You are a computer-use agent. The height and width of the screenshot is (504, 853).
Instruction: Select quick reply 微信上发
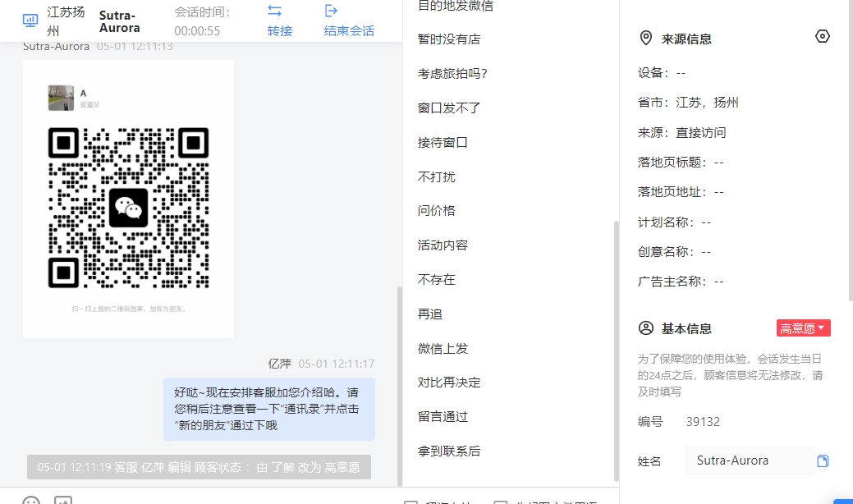coord(443,349)
